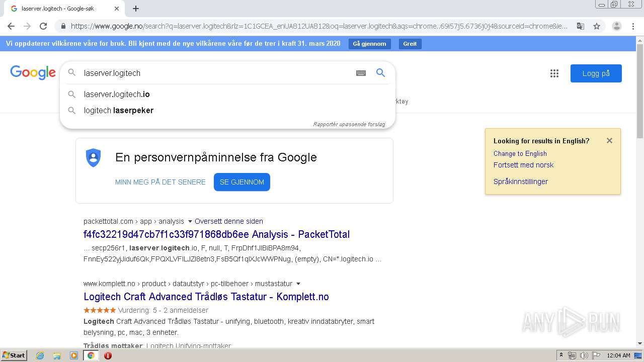Open the media player taskbar icon
Image resolution: width=644 pixels, height=362 pixels.
[x=74, y=355]
